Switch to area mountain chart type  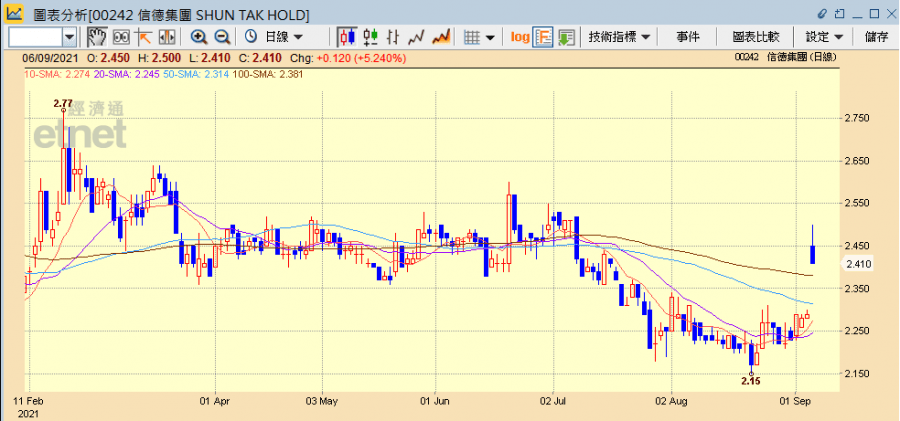[x=441, y=37]
